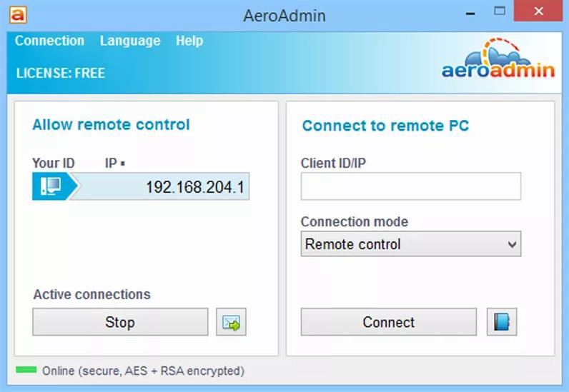Focus the Client ID/IP input field
Screen dimensions: 569x392
click(411, 186)
